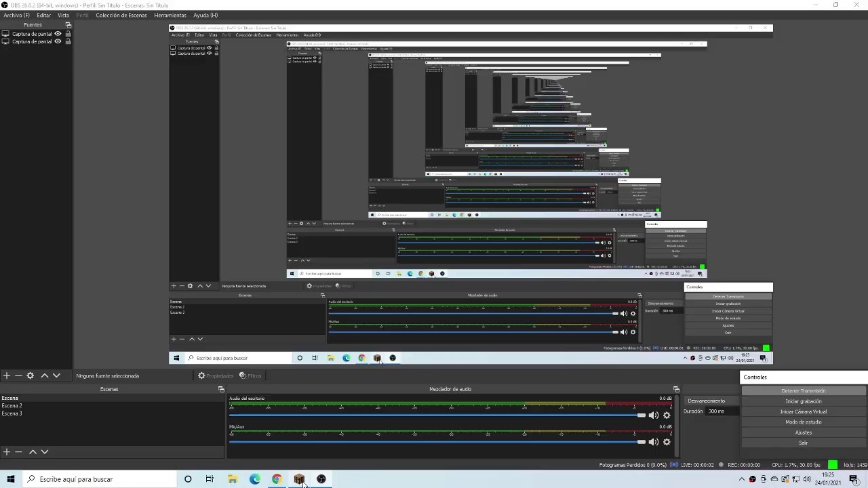Open the Vista menu

(x=63, y=15)
